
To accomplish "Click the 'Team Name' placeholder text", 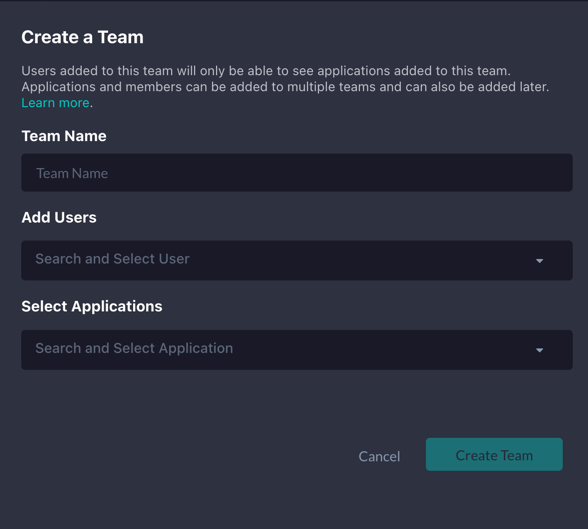I will [72, 173].
